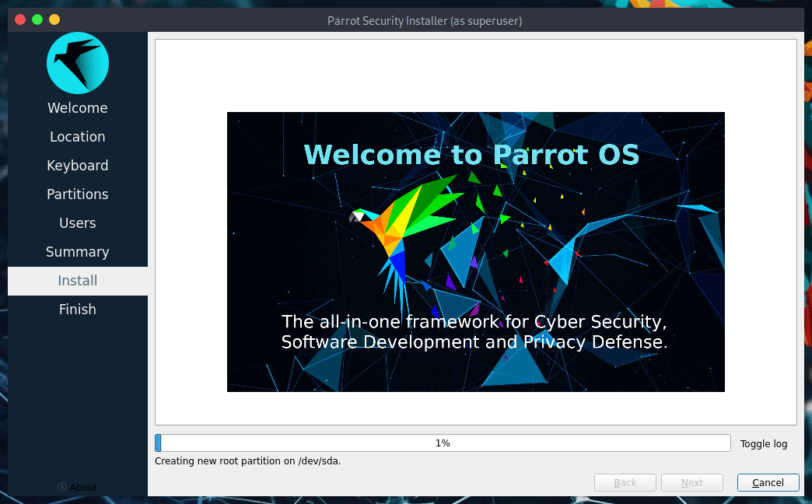Click the installer window title bar
This screenshot has height=504, width=812.
tap(425, 19)
